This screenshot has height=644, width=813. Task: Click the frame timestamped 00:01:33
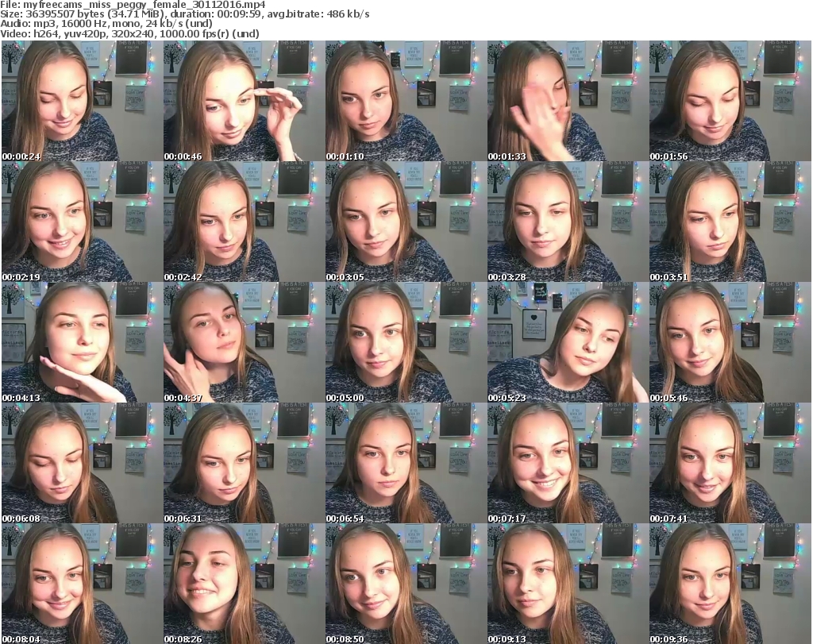point(568,101)
